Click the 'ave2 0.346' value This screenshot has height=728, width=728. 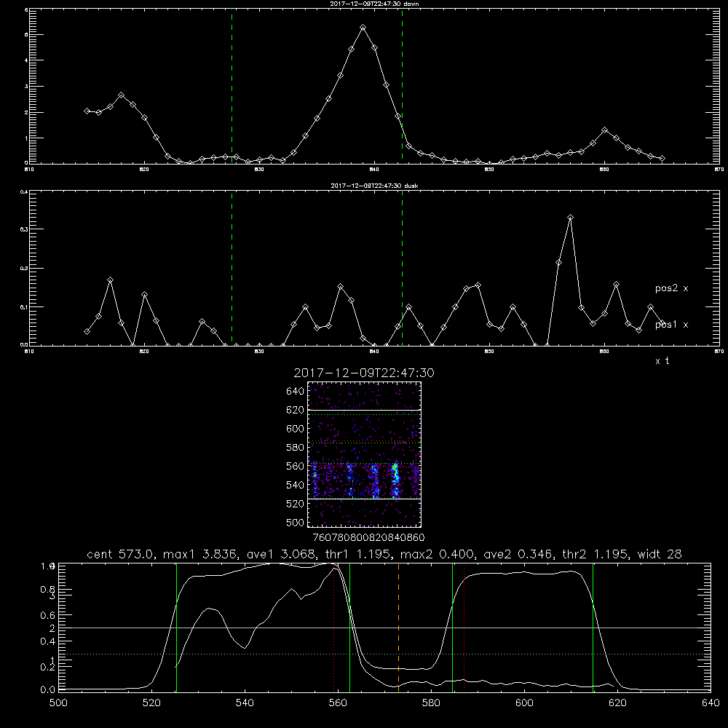(x=518, y=554)
